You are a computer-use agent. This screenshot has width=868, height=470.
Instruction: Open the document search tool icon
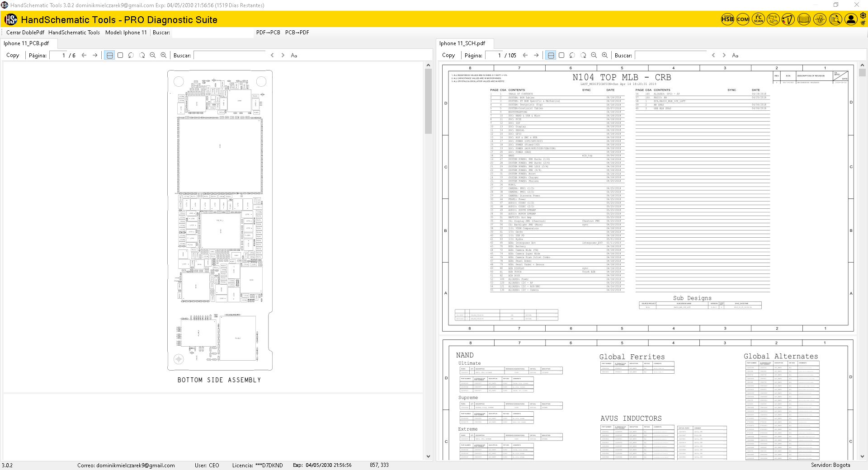[835, 19]
